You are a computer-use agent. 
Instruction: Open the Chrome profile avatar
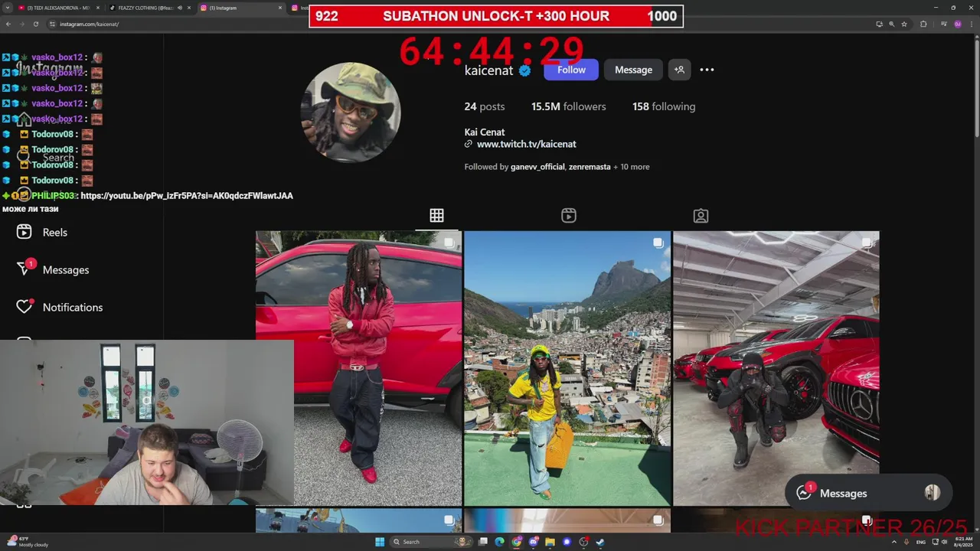point(958,24)
